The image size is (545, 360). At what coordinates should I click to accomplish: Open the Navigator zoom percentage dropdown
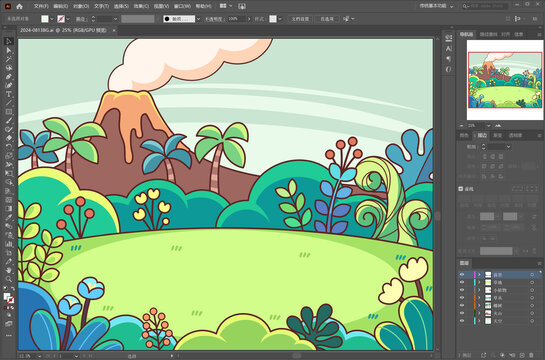[488, 125]
